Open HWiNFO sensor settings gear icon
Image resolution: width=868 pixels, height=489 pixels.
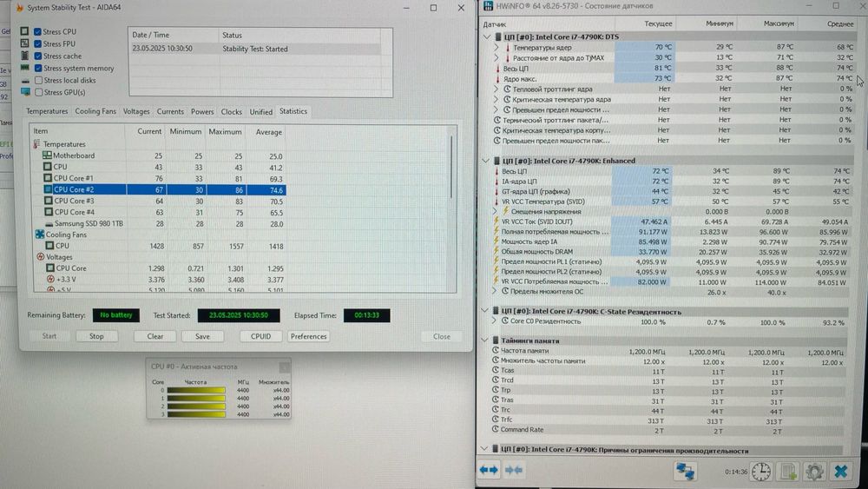pyautogui.click(x=814, y=472)
